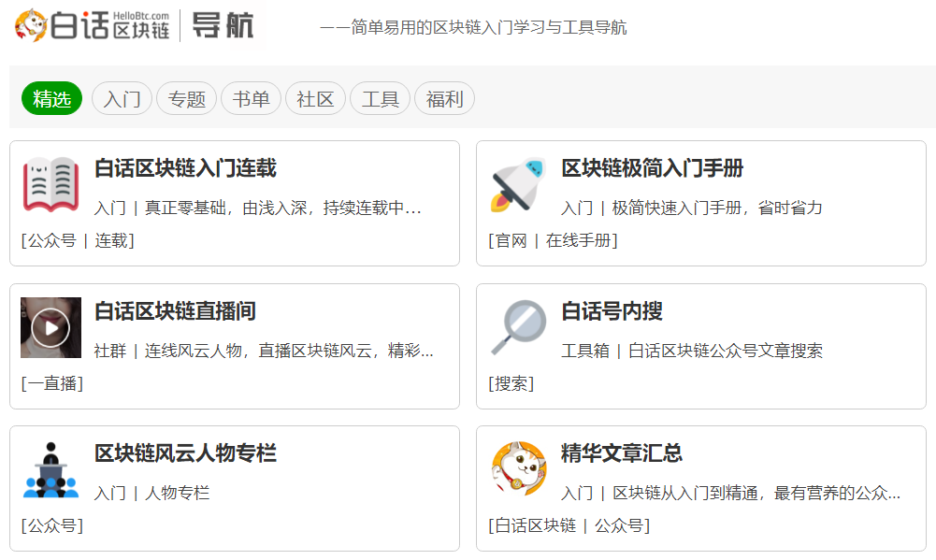
Task: Click description 白话区块链公众号文章搜索
Action: tap(726, 351)
